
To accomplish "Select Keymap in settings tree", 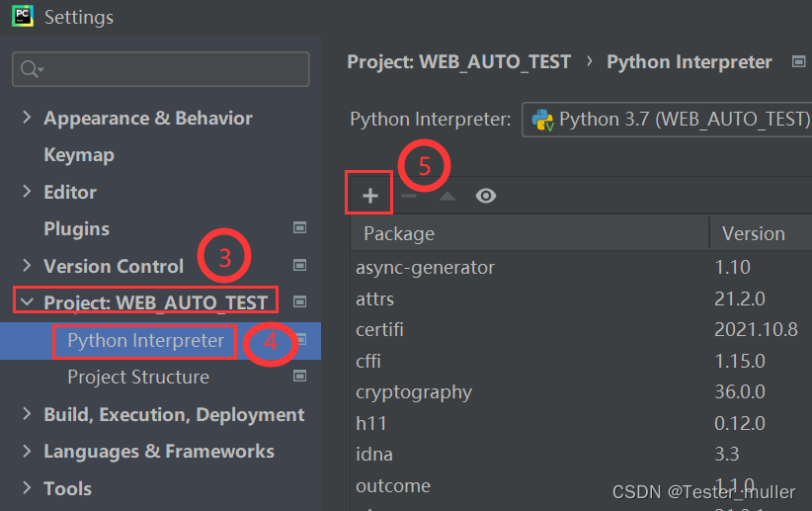I will click(x=79, y=155).
